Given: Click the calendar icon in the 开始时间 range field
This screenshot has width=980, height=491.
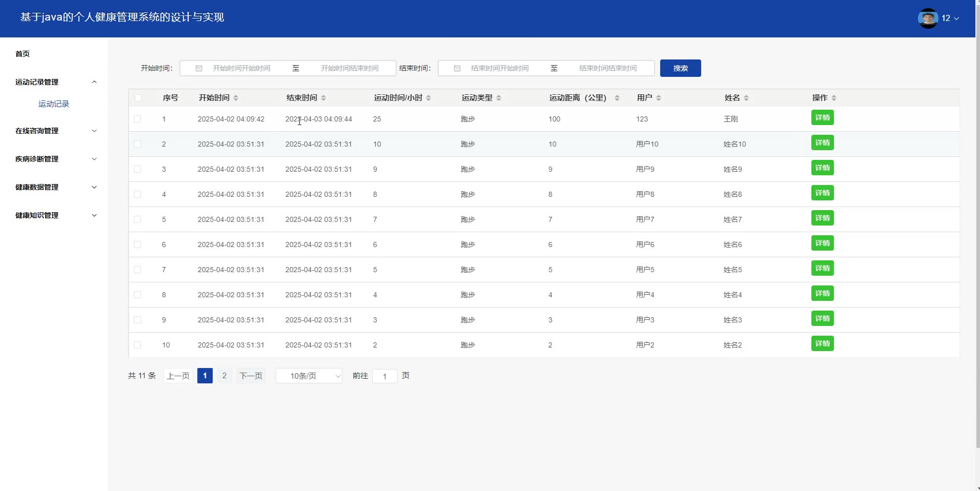Looking at the screenshot, I should point(199,68).
